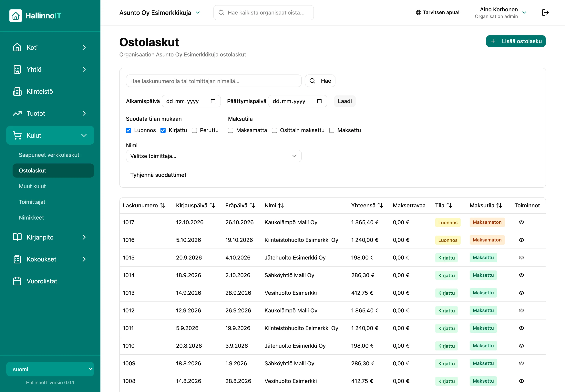Image resolution: width=565 pixels, height=392 pixels.
Task: Open calendar picker for Alkamispäivä
Action: [x=213, y=101]
